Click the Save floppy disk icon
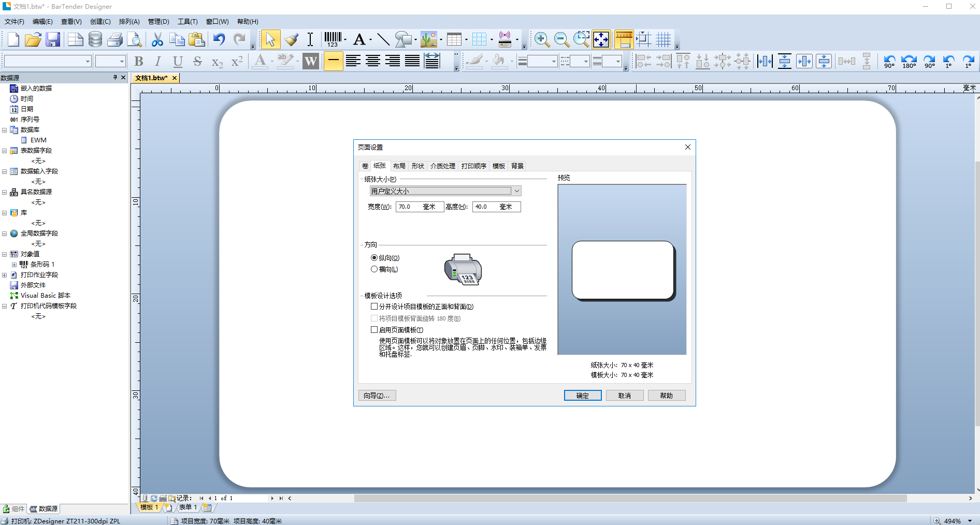 53,39
